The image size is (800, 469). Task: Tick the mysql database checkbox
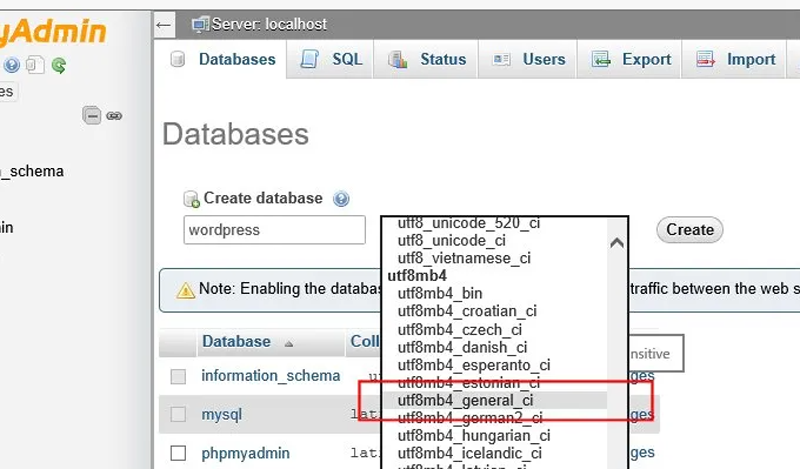[178, 414]
